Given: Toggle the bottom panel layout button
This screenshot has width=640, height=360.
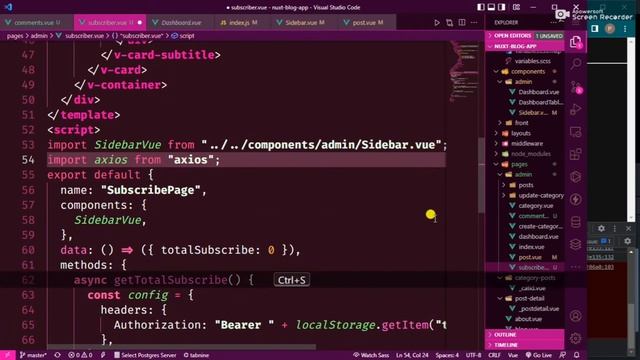Looking at the screenshot, I should (x=491, y=7).
